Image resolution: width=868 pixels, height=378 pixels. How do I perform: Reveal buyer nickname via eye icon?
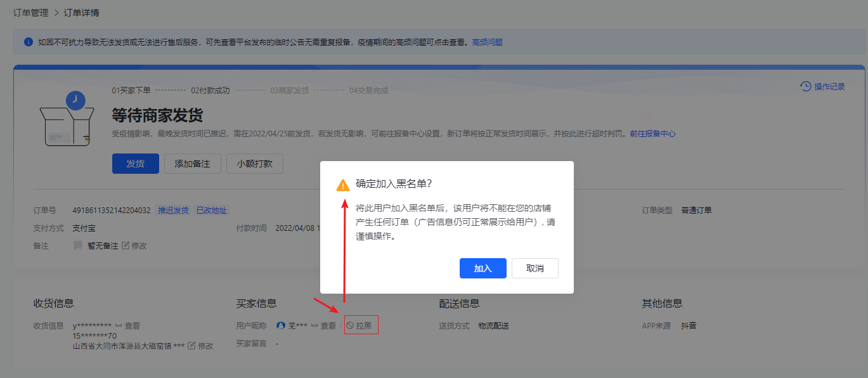[x=314, y=326]
